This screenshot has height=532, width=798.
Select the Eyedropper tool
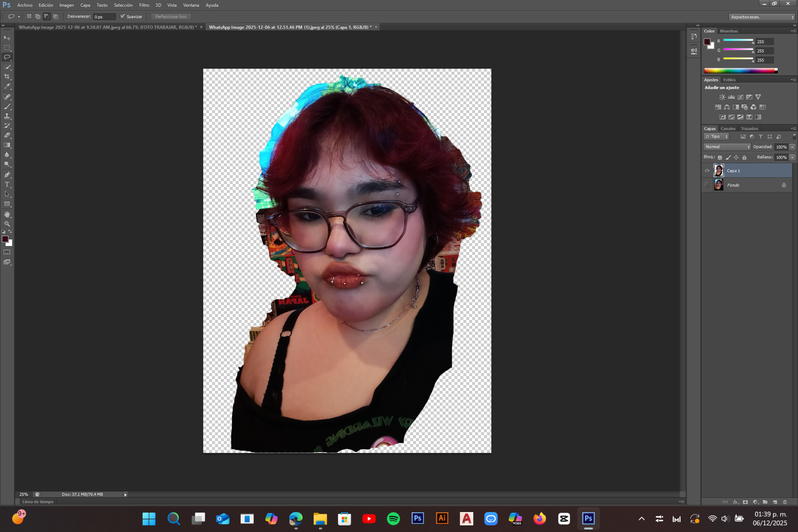pos(7,86)
